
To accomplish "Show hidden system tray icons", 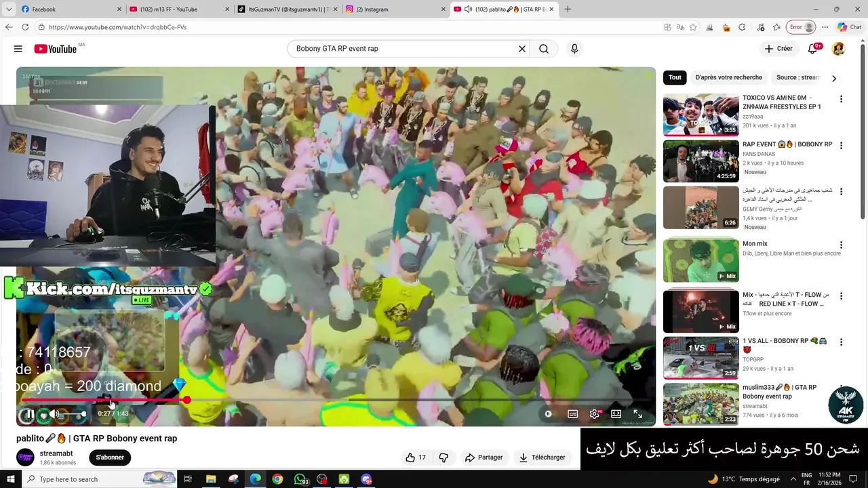I will click(793, 479).
